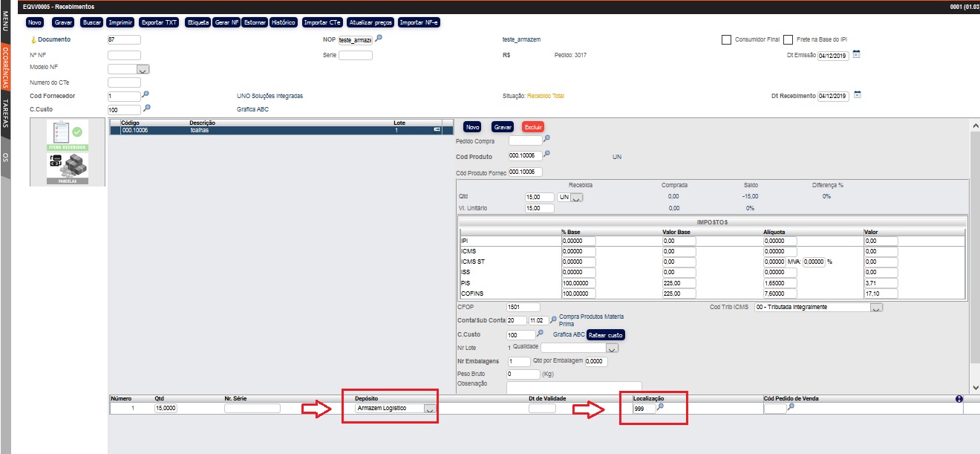Click the blue info icon in lot grid
The image size is (980, 454).
coord(958,399)
